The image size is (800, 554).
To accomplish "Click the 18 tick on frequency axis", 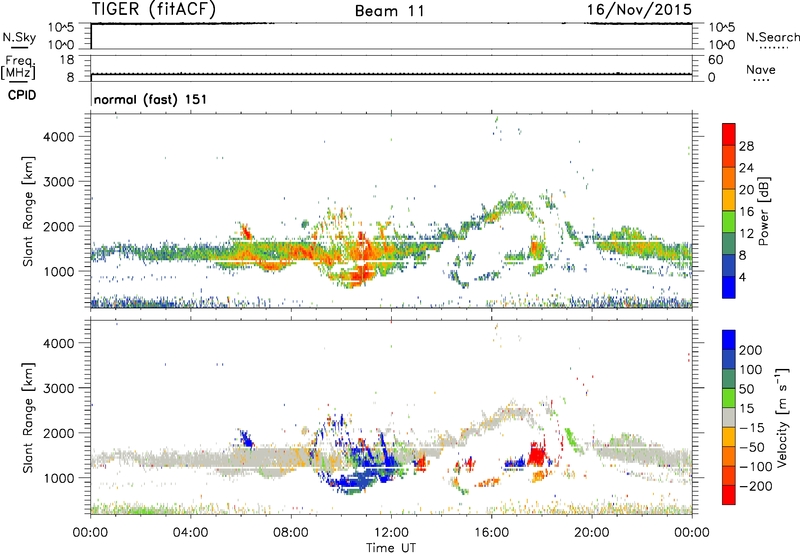I will (x=67, y=60).
